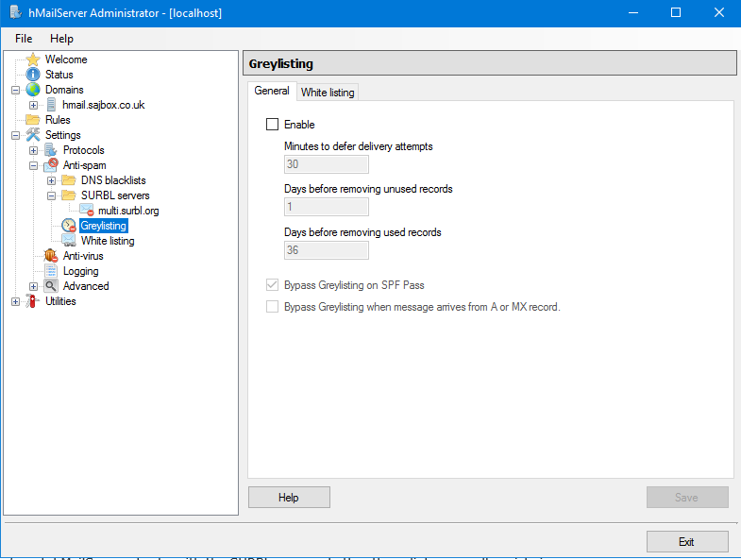Click the multi.surbl.org envelope icon
Viewport: 741px width, 560px height.
87,210
